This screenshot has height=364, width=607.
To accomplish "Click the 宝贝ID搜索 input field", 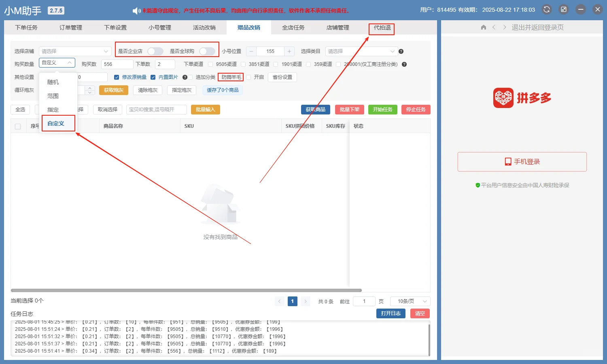I will pos(157,110).
